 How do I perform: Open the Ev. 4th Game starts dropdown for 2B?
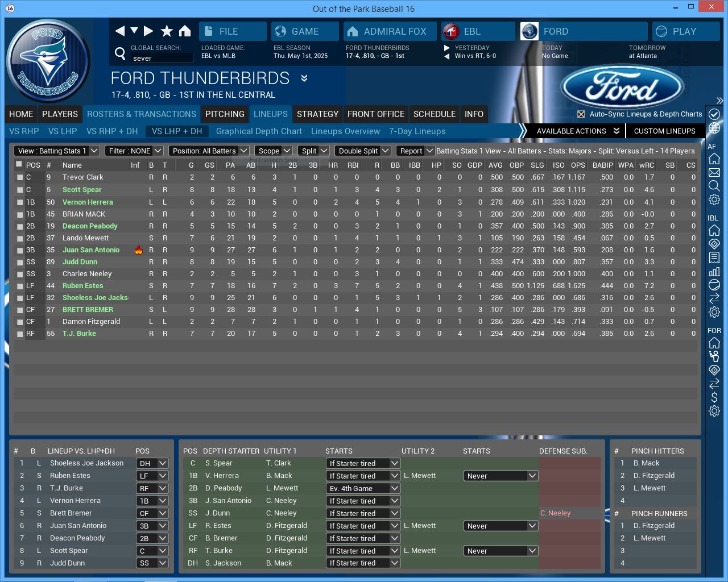coord(363,488)
